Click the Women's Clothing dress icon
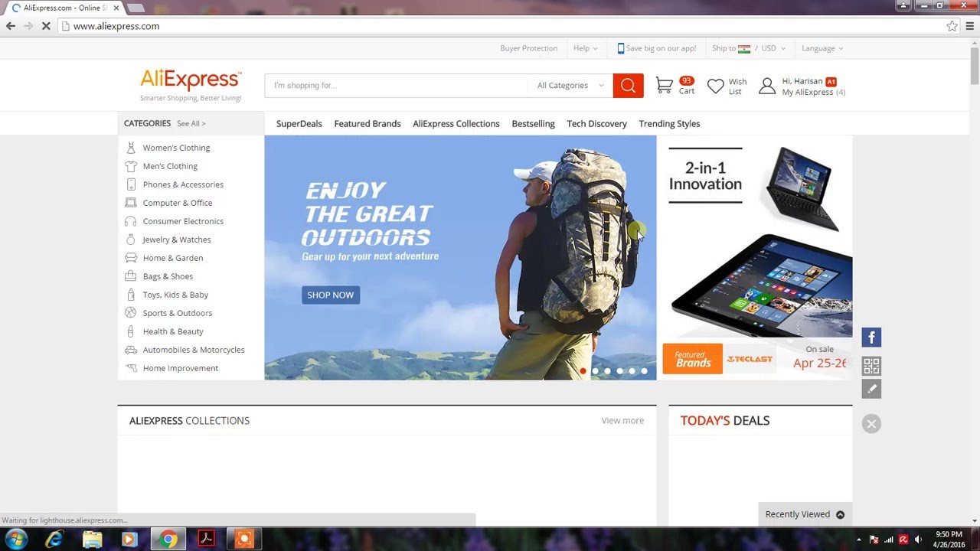Viewport: 980px width, 551px height. (x=131, y=148)
